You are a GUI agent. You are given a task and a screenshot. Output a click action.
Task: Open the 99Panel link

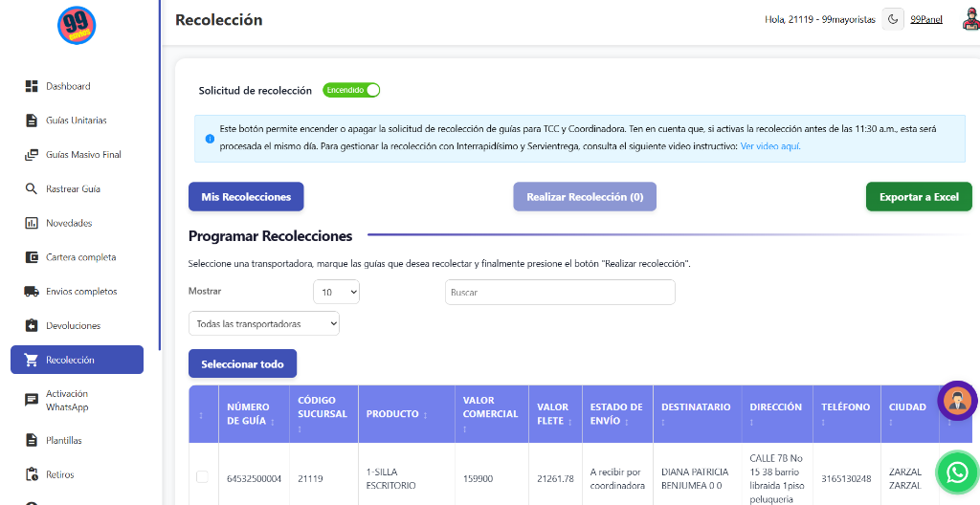pos(926,19)
